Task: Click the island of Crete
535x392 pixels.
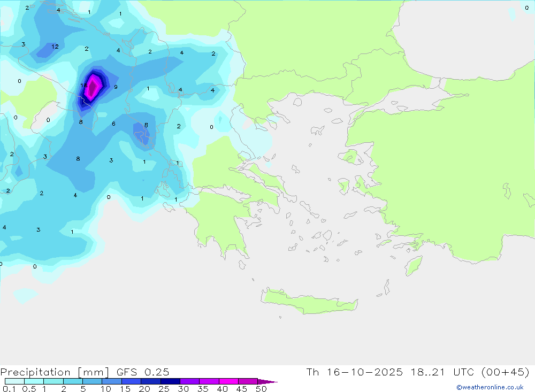Action: point(309,302)
